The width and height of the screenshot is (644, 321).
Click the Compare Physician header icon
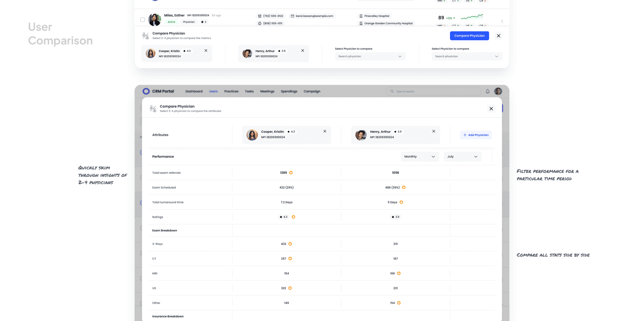(153, 108)
